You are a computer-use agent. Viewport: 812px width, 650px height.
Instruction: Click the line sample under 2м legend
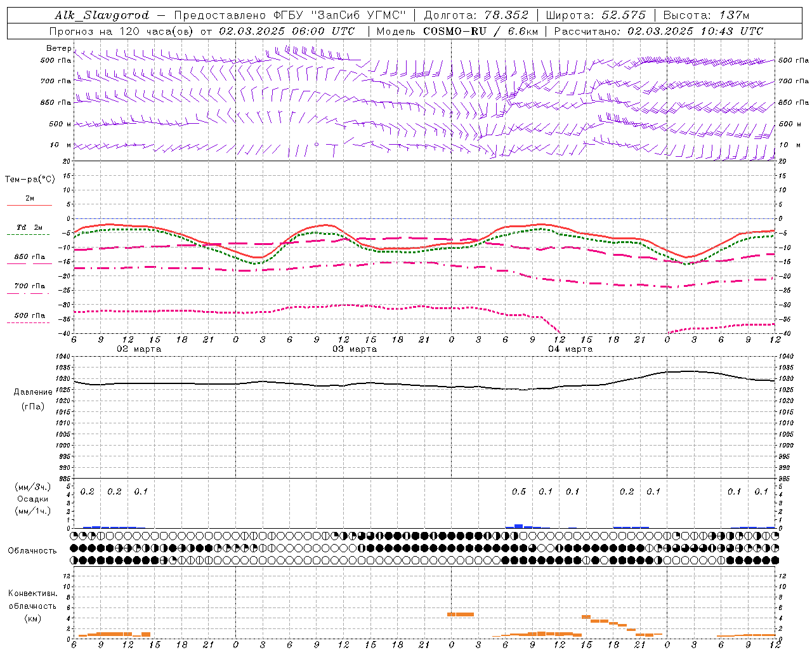tap(29, 205)
